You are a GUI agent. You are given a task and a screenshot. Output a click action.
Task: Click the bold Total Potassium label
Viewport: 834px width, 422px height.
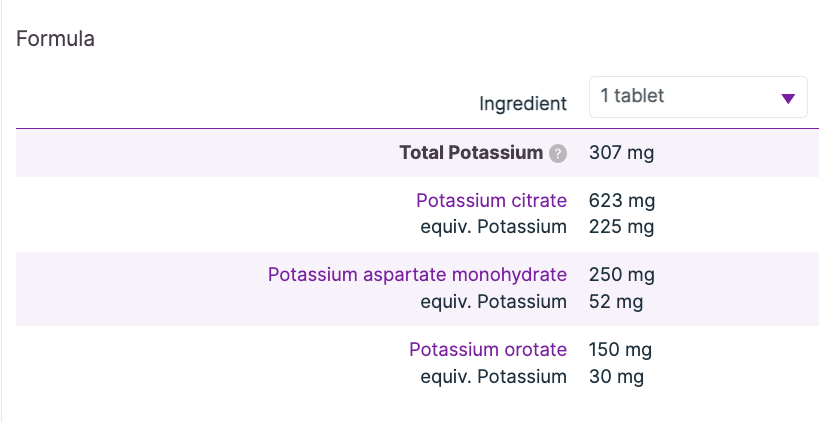pos(471,153)
